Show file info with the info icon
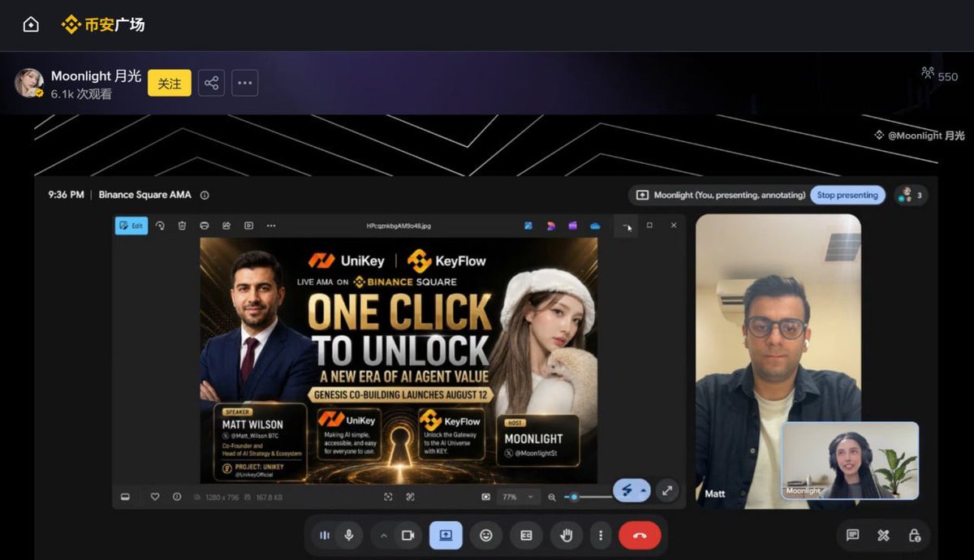 pos(177,497)
